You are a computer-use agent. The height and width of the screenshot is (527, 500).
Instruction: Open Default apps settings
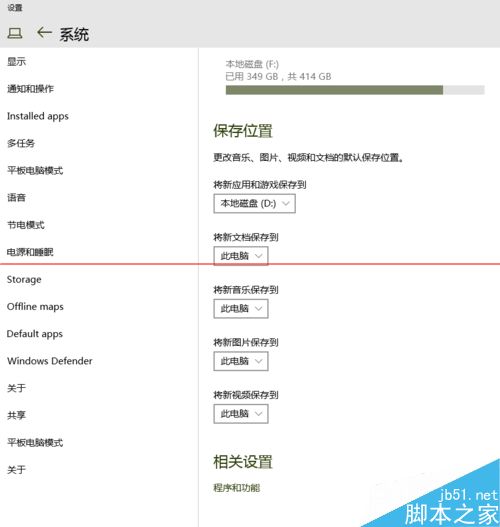35,334
